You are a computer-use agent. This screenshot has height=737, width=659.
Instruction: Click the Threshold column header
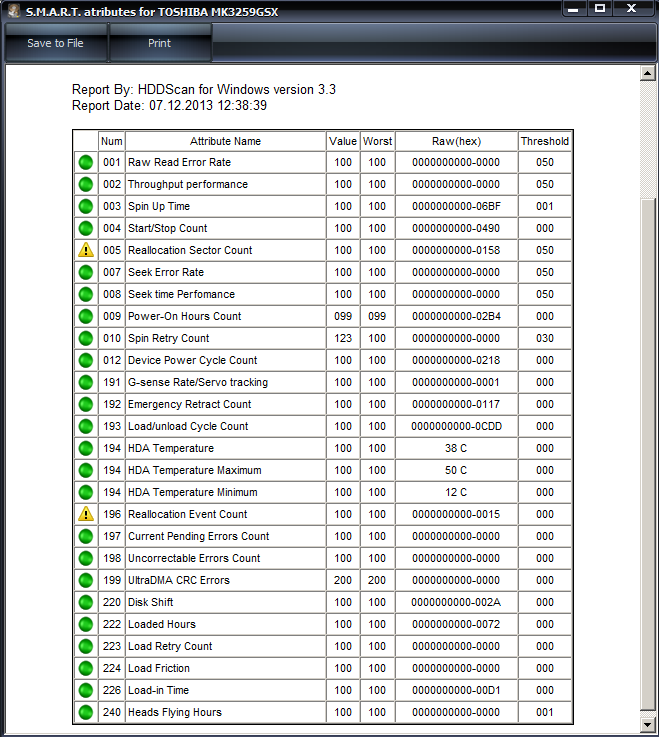pyautogui.click(x=545, y=141)
